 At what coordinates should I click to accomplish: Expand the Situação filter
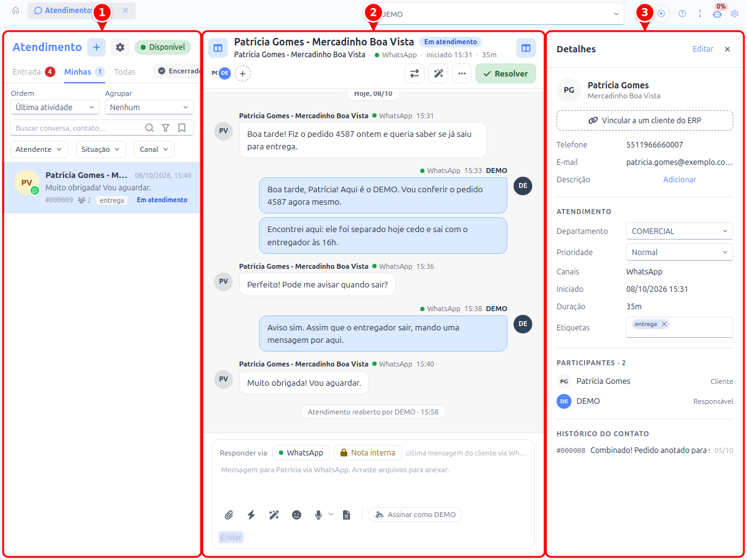[x=101, y=149]
